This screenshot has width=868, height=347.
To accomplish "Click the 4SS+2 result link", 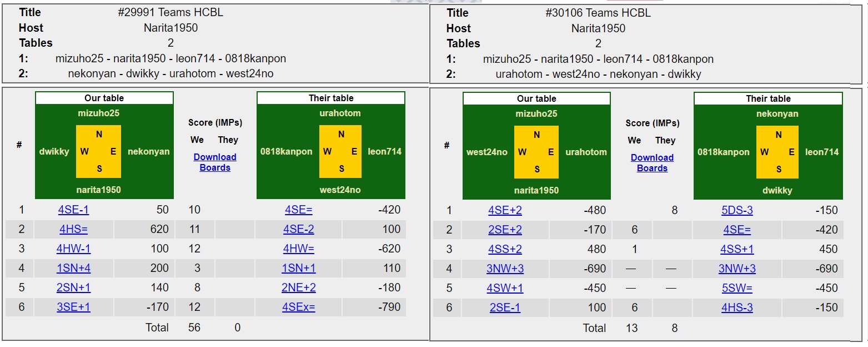I will [505, 250].
